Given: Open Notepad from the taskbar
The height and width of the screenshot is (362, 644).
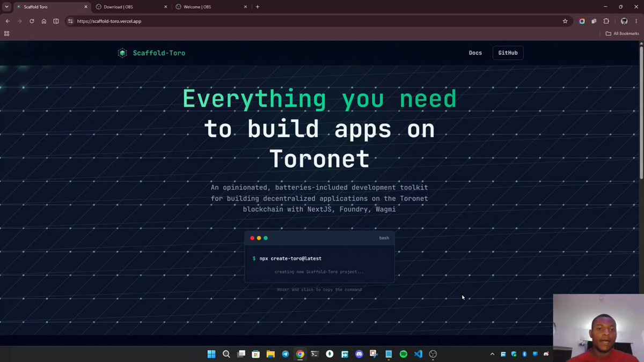Looking at the screenshot, I should 389,354.
